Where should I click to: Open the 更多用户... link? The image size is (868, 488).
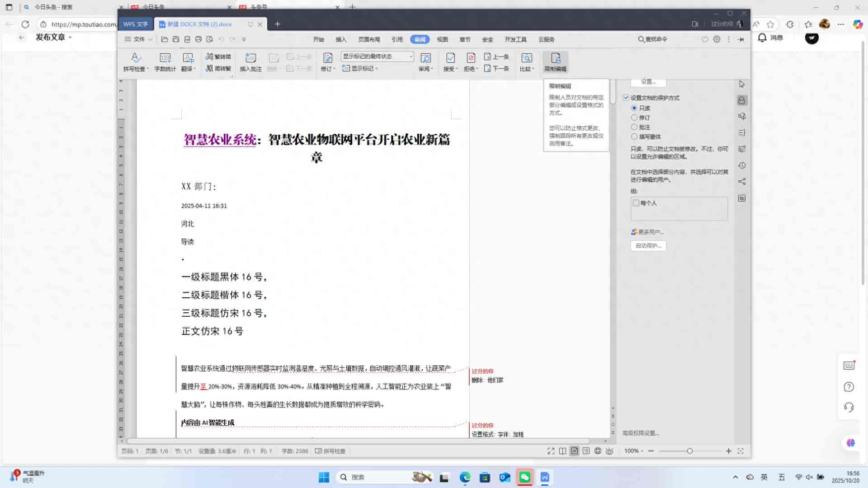click(647, 232)
